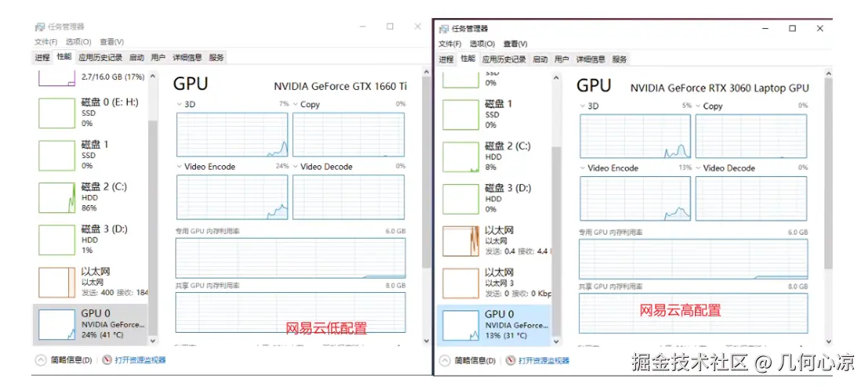Click 专用 GPU 内存利用率 graph in right window
This screenshot has height=386, width=868.
pos(693,259)
